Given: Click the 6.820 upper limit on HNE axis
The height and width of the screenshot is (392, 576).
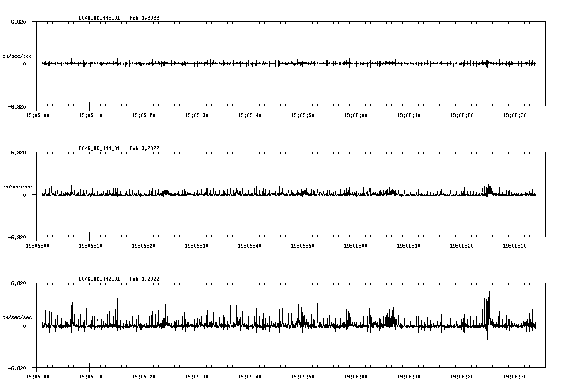Looking at the screenshot, I should tap(18, 22).
